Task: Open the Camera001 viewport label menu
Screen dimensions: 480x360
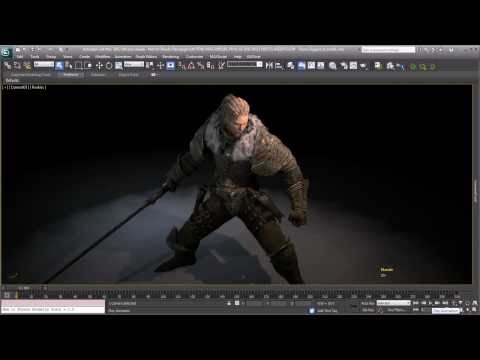Action: click(19, 87)
